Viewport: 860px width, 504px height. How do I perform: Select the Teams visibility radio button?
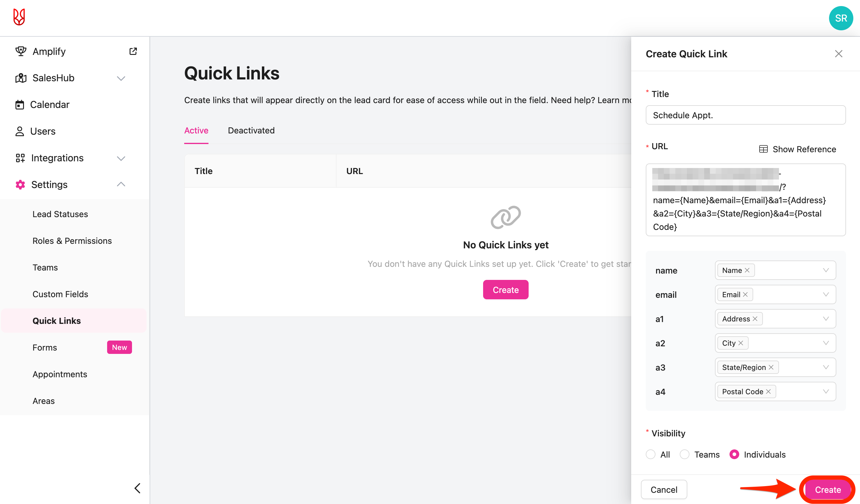click(685, 455)
